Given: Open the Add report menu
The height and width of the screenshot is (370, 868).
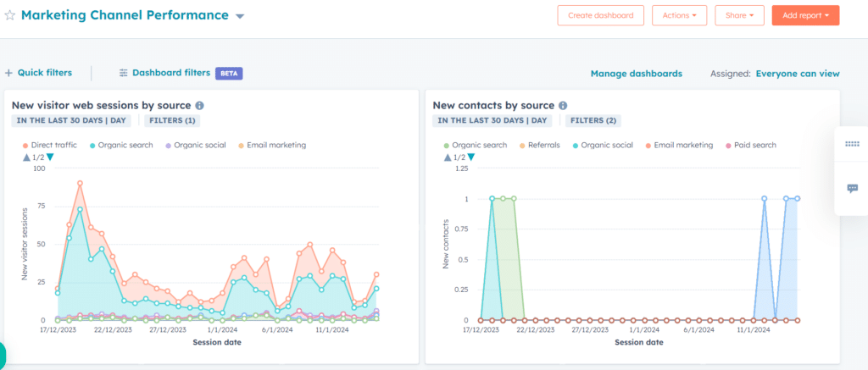Looking at the screenshot, I should point(804,15).
